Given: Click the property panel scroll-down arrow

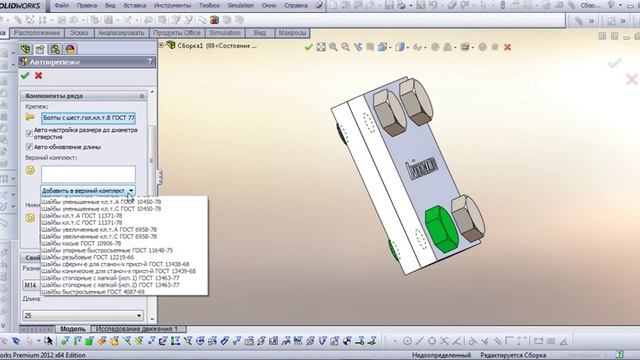Looking at the screenshot, I should pyautogui.click(x=152, y=319).
